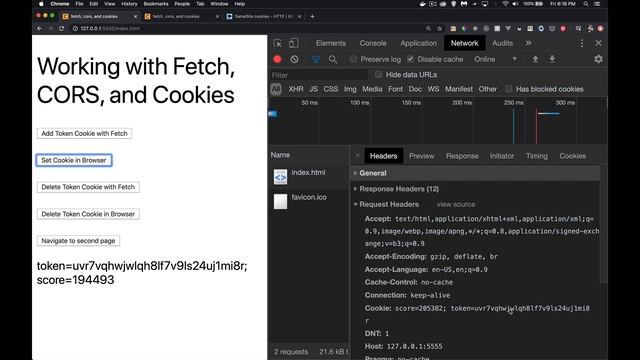Filter requests by Img

[350, 89]
